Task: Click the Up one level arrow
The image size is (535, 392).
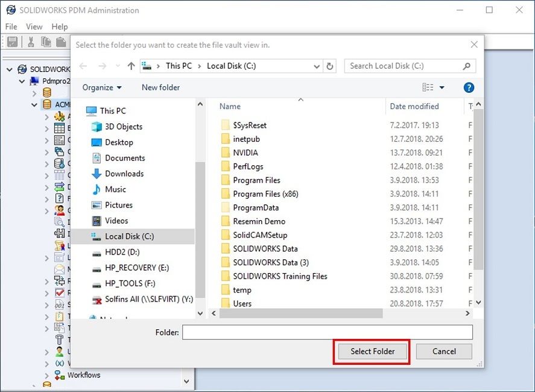Action: pyautogui.click(x=131, y=66)
